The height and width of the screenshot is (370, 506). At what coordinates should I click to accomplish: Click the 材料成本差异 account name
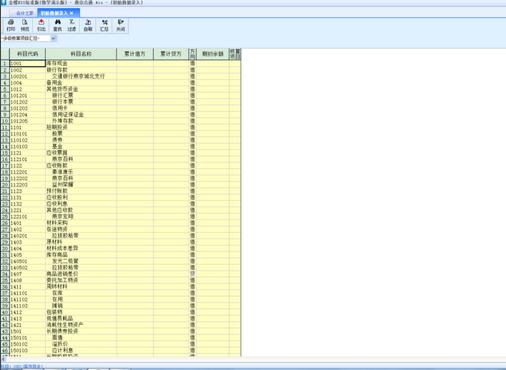81,248
